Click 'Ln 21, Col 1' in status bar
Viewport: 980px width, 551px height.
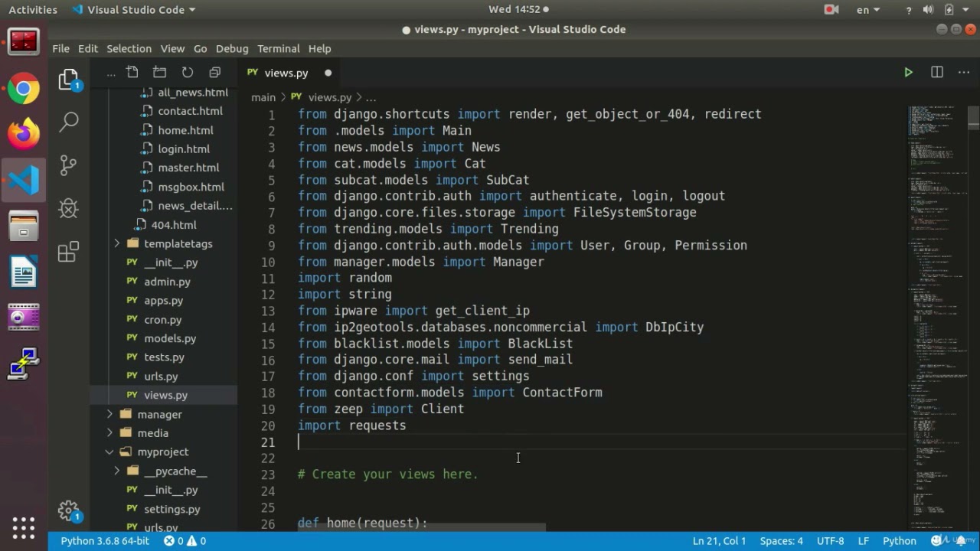coord(719,540)
